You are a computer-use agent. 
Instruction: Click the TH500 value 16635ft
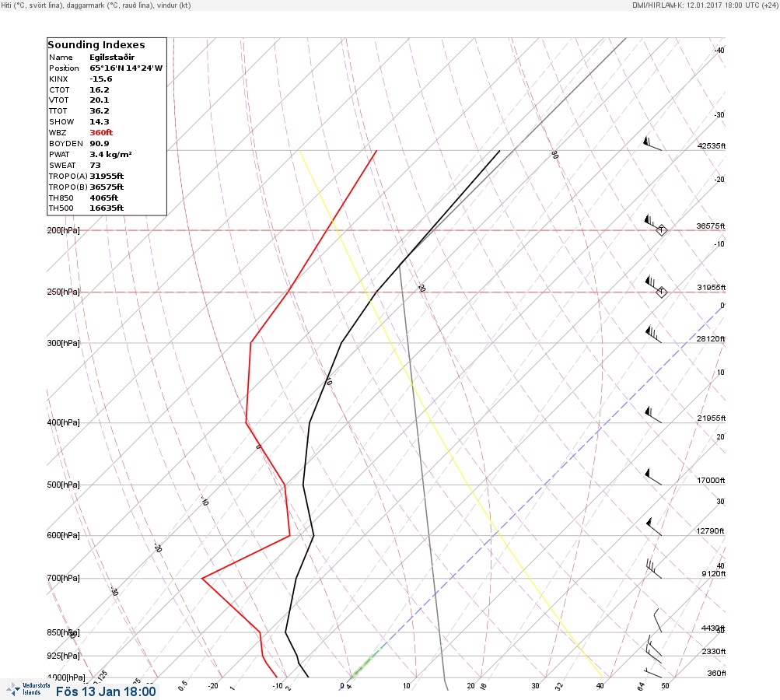point(107,208)
